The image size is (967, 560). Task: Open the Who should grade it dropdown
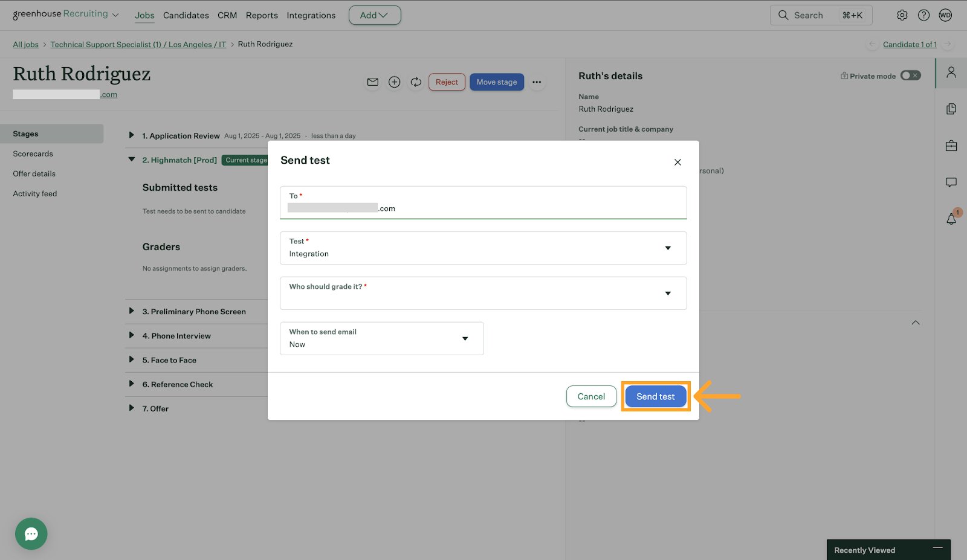pos(483,293)
